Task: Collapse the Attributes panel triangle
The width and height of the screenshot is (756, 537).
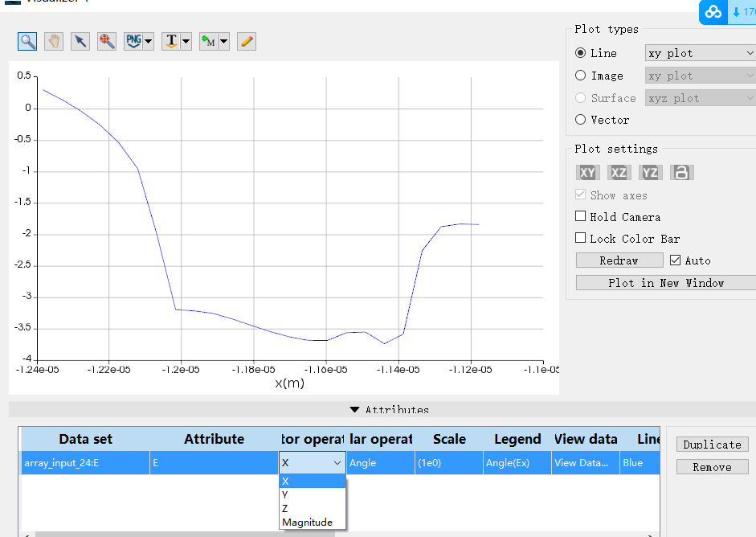Action: [354, 410]
